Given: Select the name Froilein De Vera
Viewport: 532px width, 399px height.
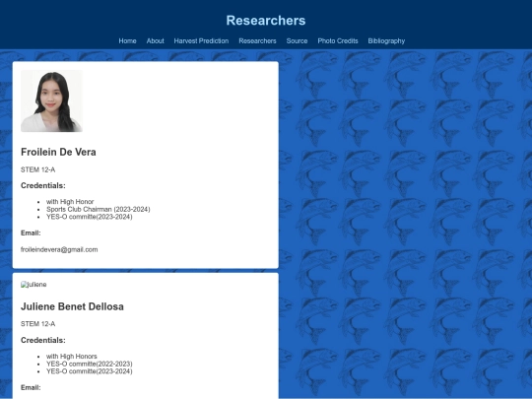Looking at the screenshot, I should click(x=58, y=152).
